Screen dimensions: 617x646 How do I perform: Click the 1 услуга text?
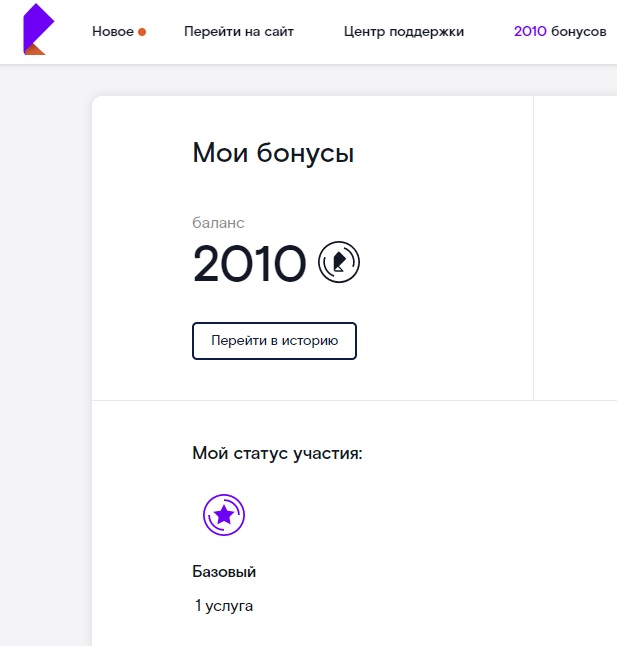(x=224, y=606)
